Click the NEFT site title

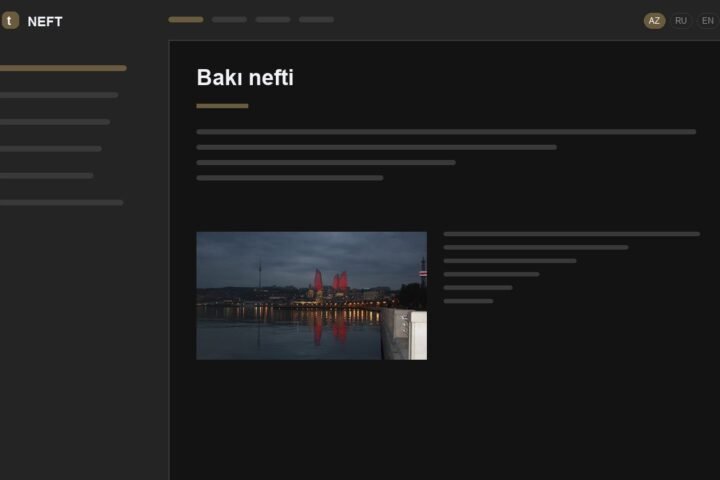(x=45, y=22)
